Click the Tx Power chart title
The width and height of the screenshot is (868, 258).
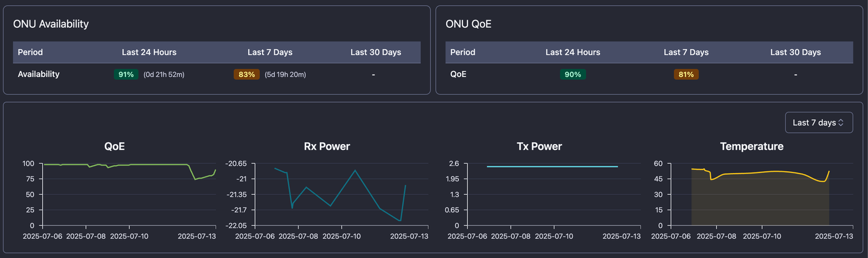coord(539,146)
